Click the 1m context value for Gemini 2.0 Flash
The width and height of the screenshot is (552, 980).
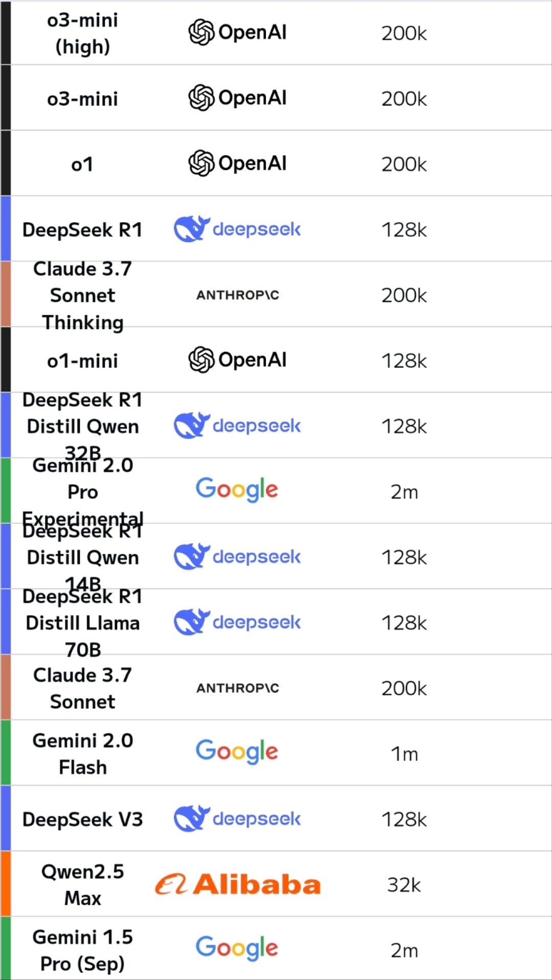coord(404,754)
